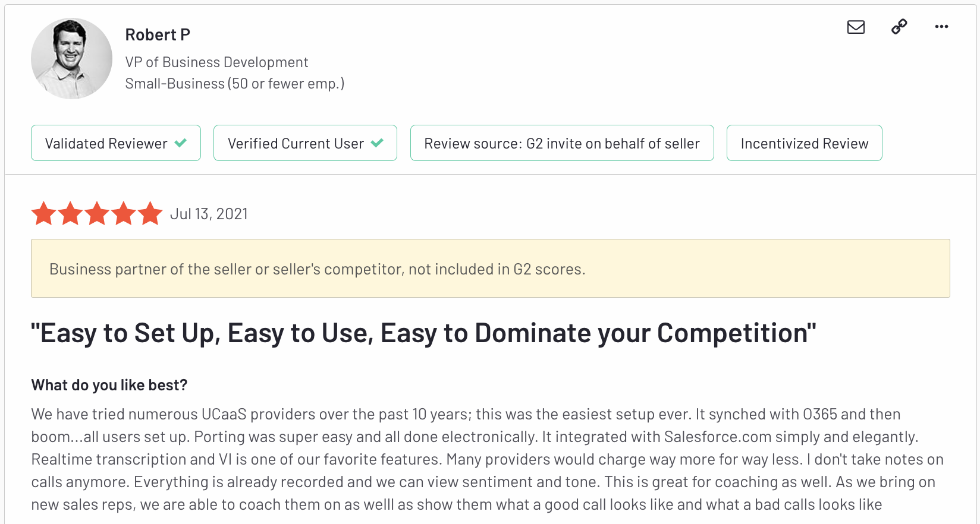This screenshot has height=524, width=980.
Task: Click the envelope message icon
Action: (x=856, y=27)
